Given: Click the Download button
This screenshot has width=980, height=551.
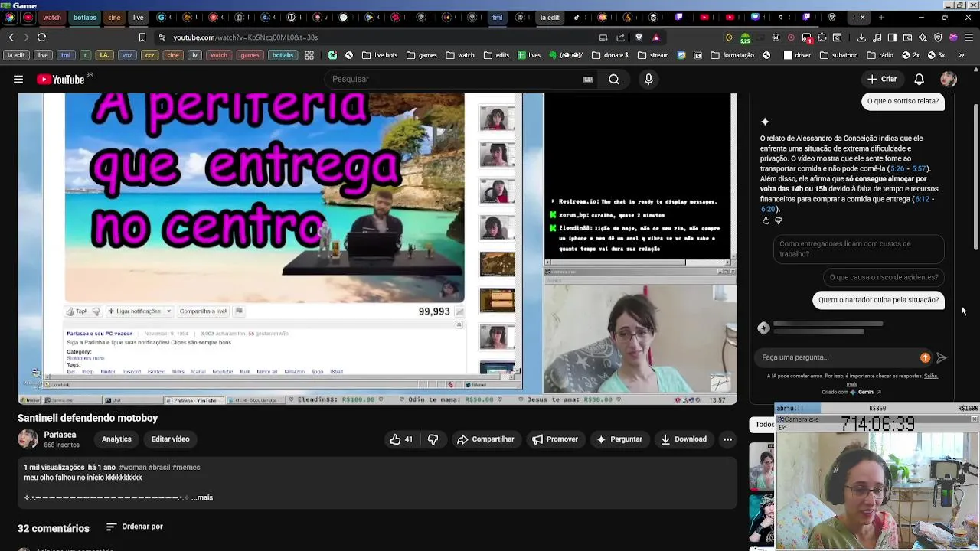Looking at the screenshot, I should (x=684, y=439).
